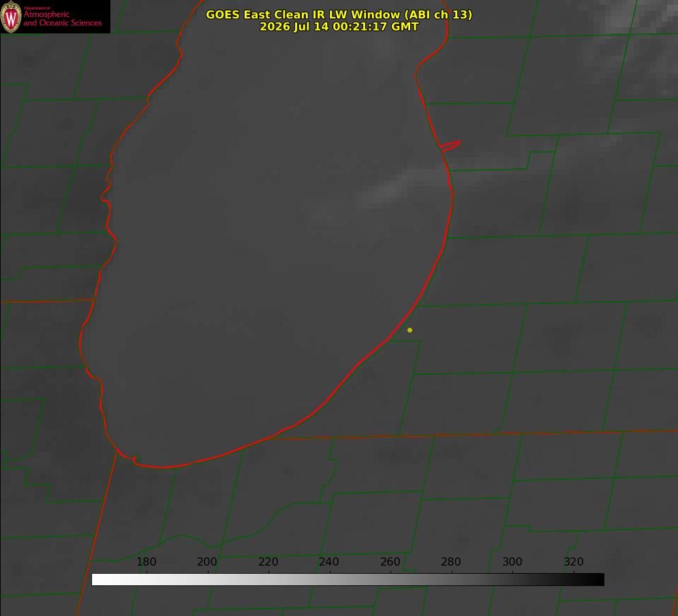678x616 pixels.
Task: Click the 300 colorbar label
Action: pos(512,561)
